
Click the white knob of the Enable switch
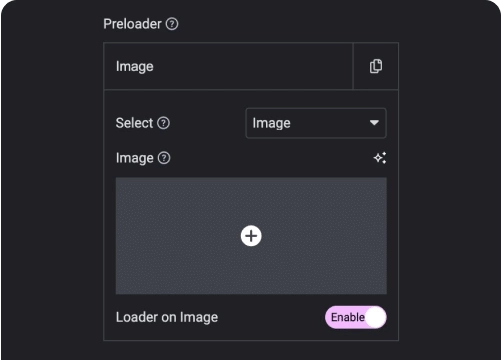(376, 317)
